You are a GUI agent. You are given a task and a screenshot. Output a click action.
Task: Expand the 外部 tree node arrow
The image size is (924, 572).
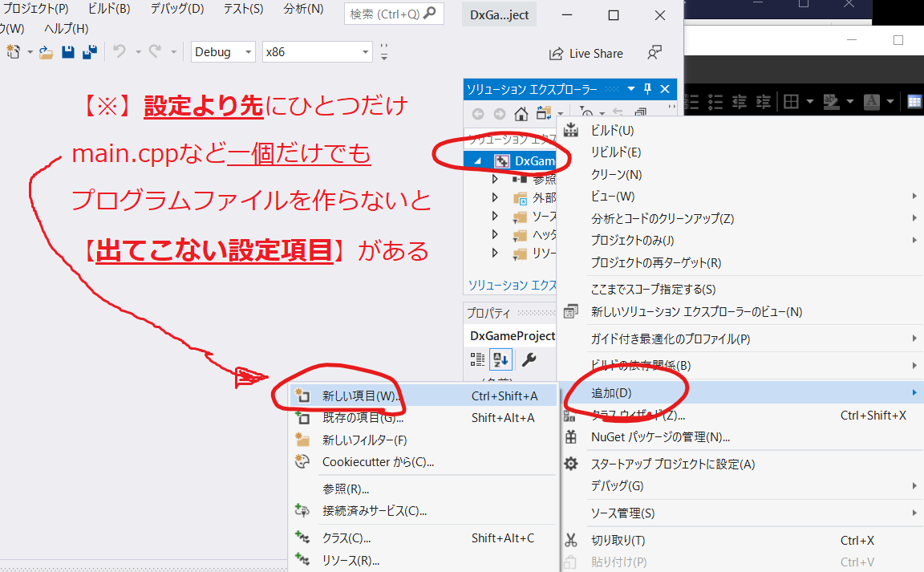[x=495, y=197]
